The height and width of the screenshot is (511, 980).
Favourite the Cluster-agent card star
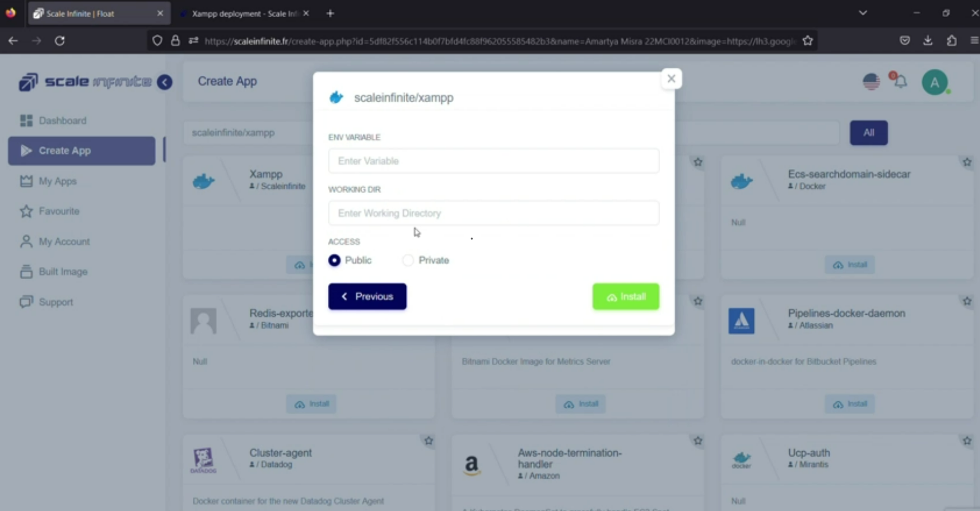point(428,441)
